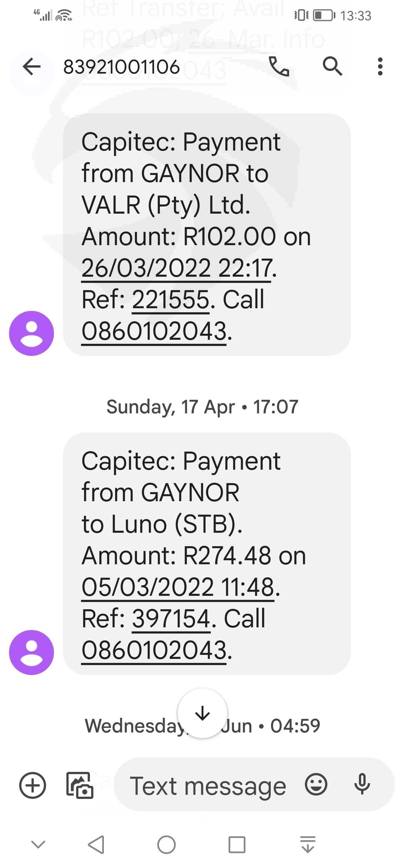
Task: Tap the plus icon to add attachments
Action: [x=33, y=785]
